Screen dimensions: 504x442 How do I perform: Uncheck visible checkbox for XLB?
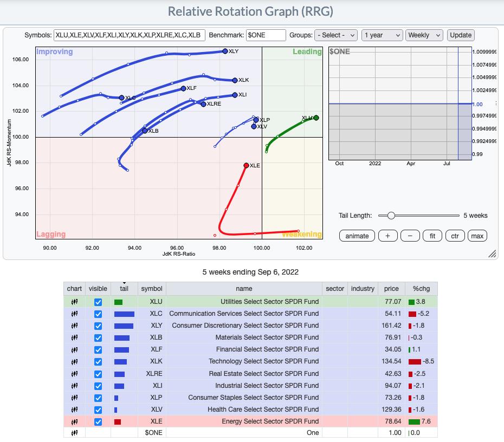tap(98, 338)
